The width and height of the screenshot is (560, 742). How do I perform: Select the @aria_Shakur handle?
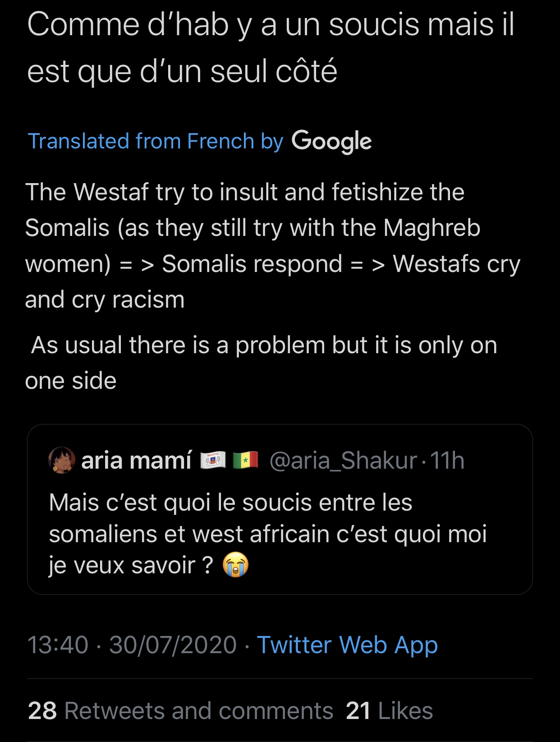click(343, 461)
